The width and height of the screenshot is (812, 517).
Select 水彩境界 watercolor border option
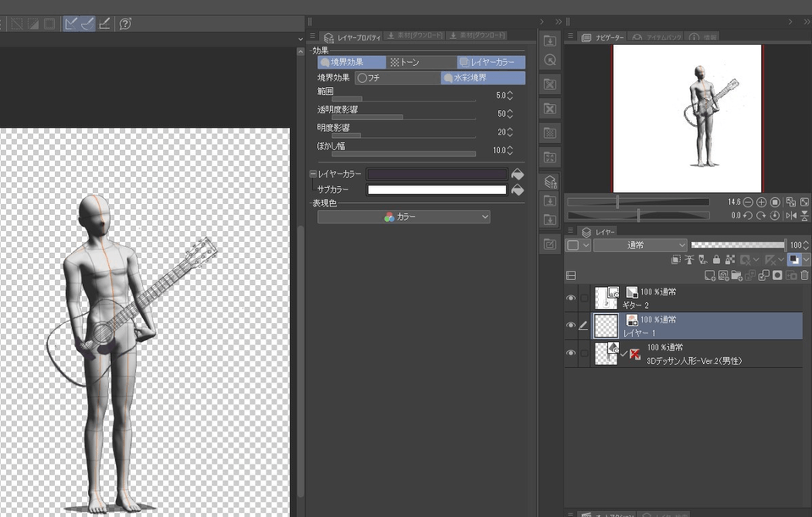[483, 78]
